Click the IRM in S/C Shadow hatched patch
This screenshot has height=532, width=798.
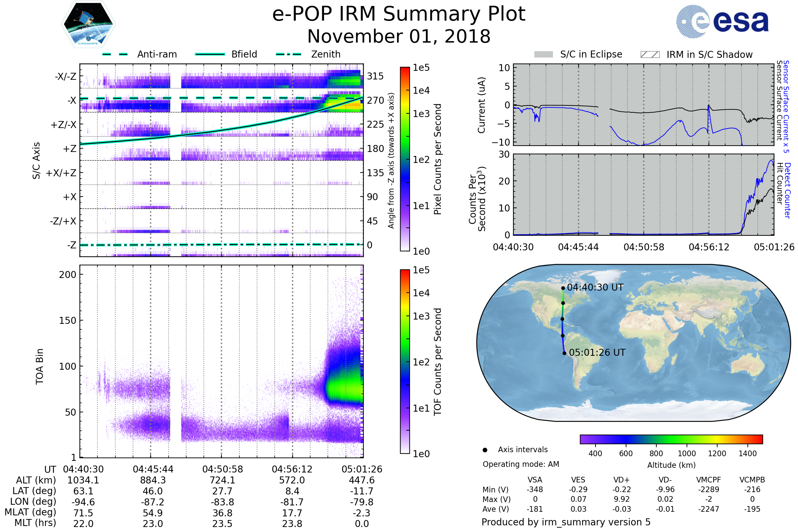point(650,55)
